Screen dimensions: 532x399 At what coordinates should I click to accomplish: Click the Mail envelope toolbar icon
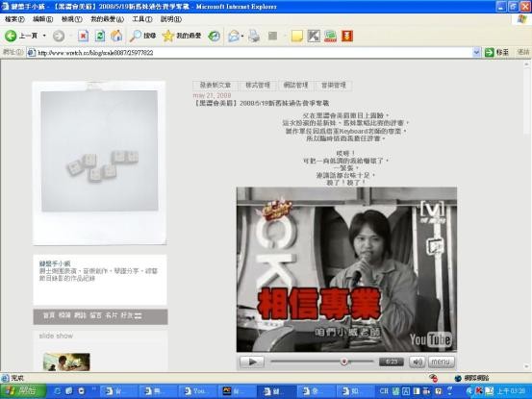coord(234,36)
